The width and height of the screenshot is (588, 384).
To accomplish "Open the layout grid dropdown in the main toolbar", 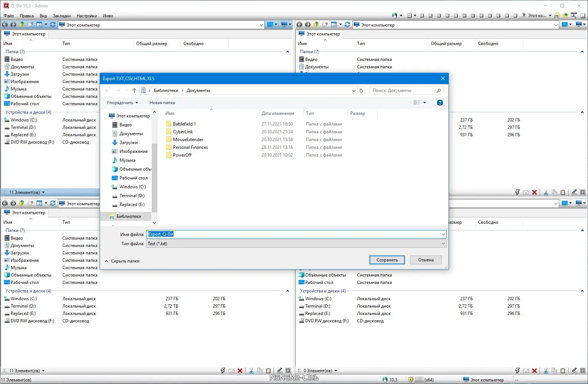I will (415, 16).
